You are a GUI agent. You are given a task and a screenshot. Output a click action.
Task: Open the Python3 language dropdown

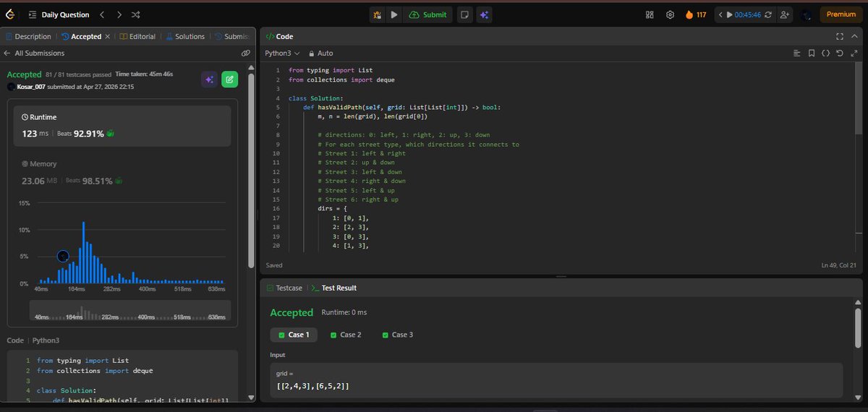pyautogui.click(x=282, y=53)
